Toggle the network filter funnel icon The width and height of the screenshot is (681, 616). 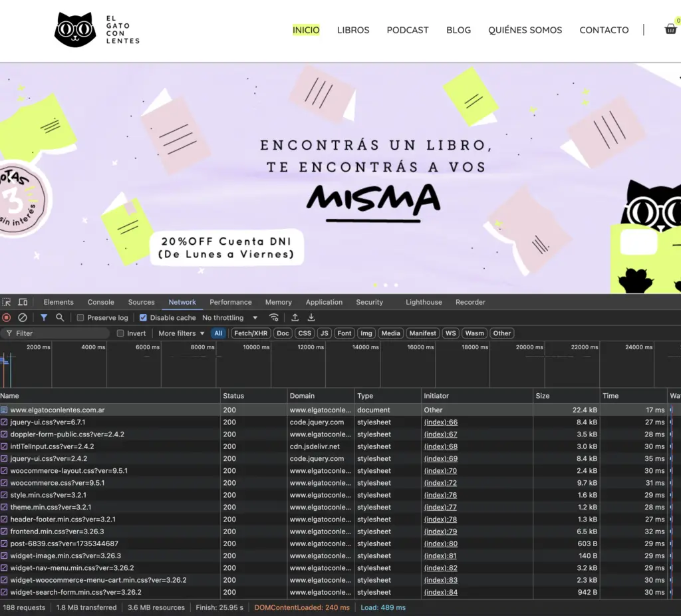(x=44, y=318)
